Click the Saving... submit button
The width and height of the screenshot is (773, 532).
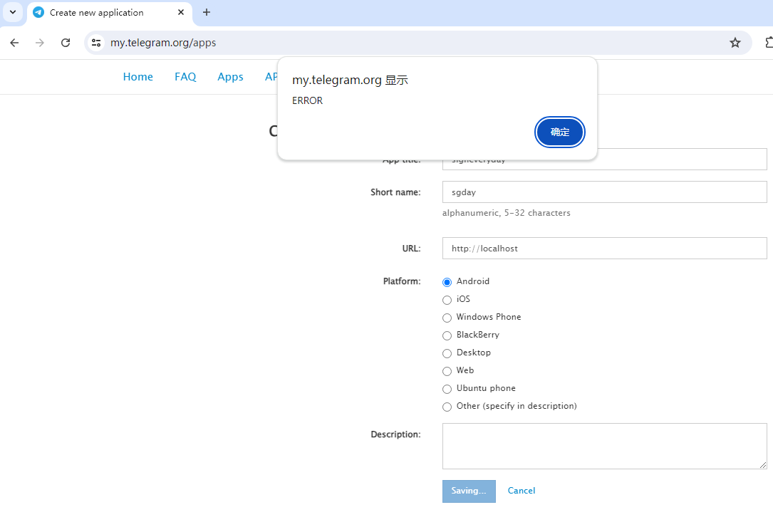click(469, 491)
